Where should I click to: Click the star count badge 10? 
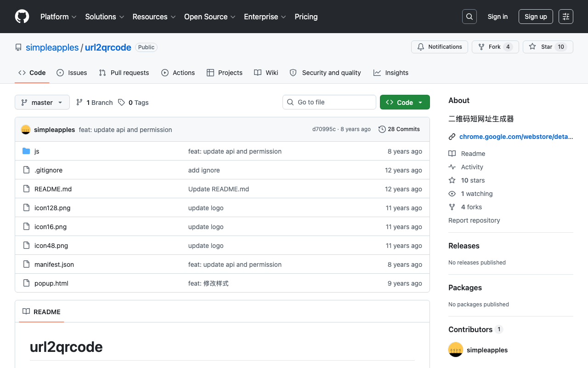pyautogui.click(x=561, y=47)
